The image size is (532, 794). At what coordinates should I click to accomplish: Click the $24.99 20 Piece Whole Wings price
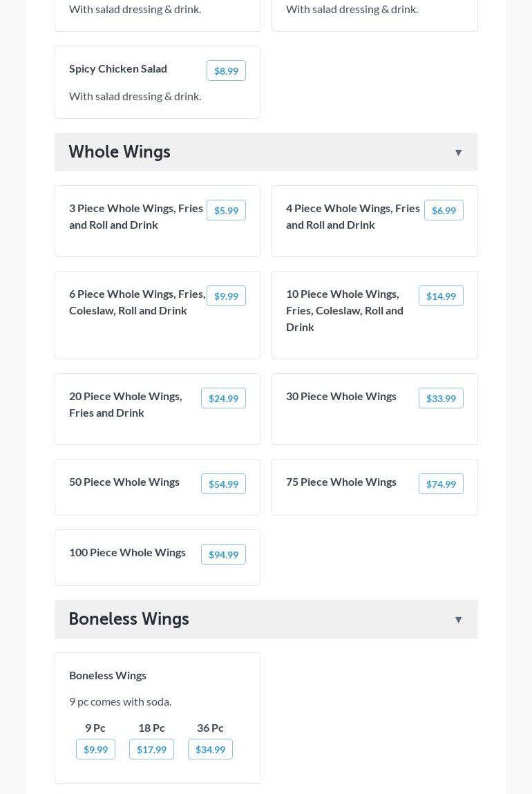(x=223, y=398)
